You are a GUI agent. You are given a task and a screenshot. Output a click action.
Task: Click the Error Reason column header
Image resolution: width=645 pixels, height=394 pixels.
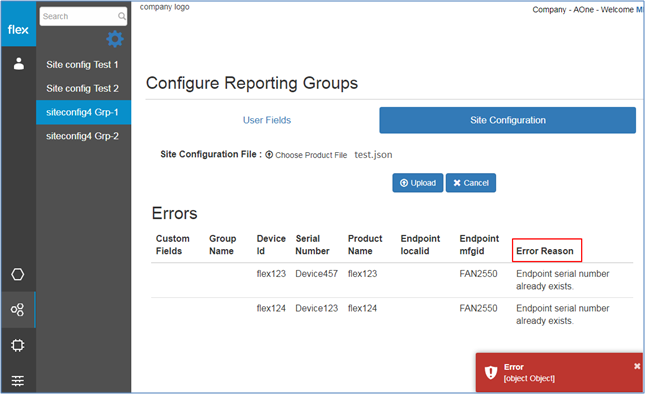[545, 251]
